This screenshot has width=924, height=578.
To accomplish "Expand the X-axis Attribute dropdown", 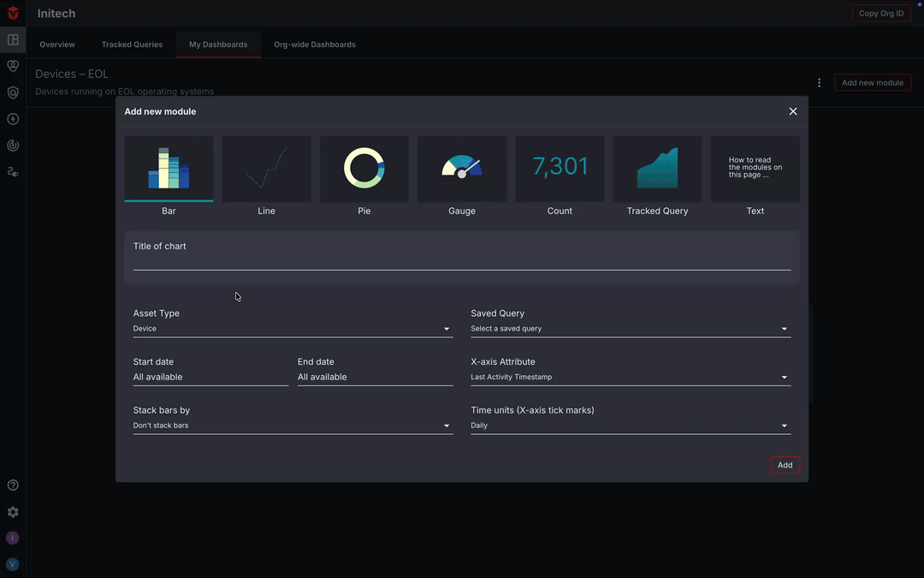I will (x=630, y=378).
